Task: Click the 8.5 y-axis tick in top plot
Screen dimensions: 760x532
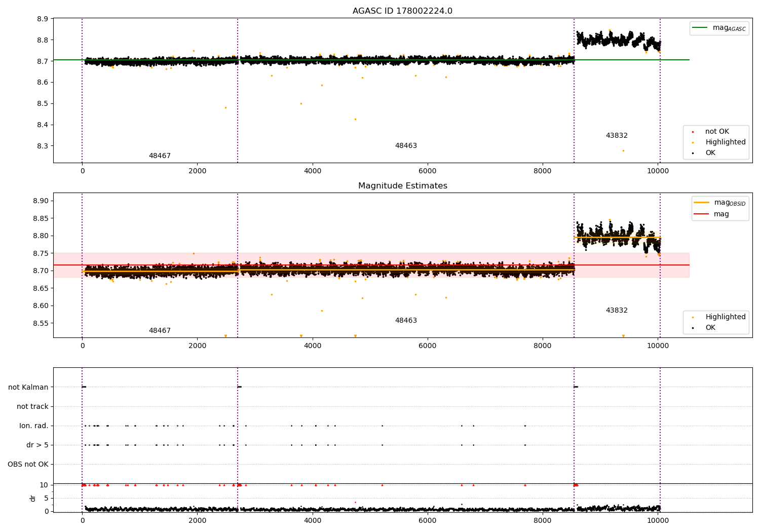Action: pos(43,104)
